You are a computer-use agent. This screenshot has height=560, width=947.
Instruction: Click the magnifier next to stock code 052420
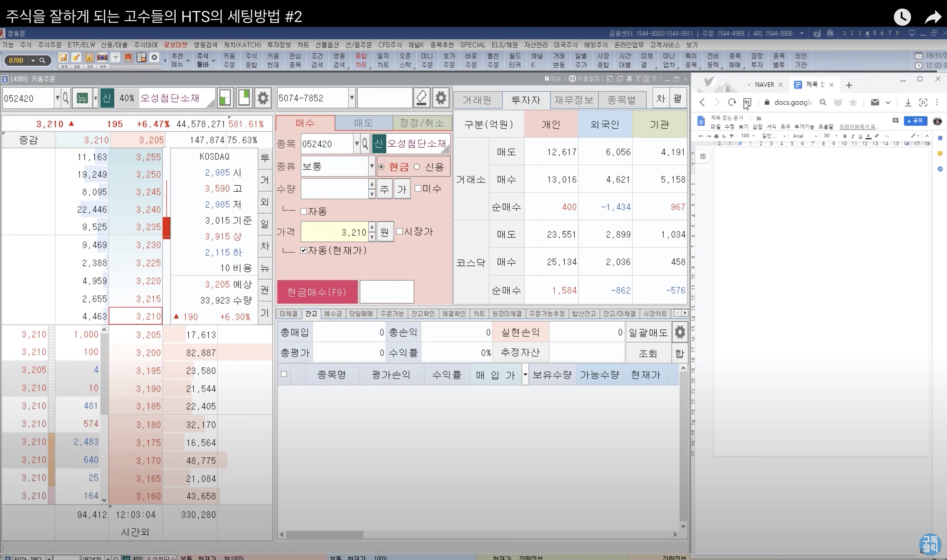[65, 98]
